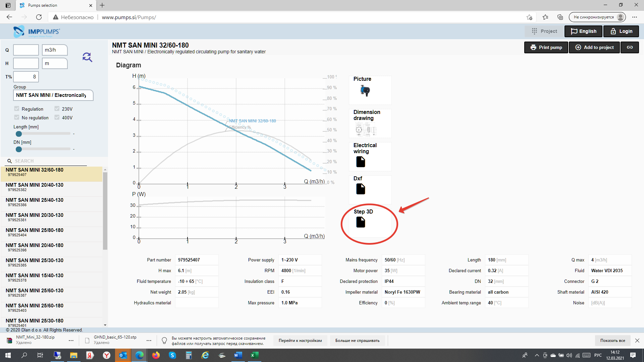This screenshot has width=644, height=362.
Task: Toggle the No regulation checkbox
Action: [x=17, y=117]
